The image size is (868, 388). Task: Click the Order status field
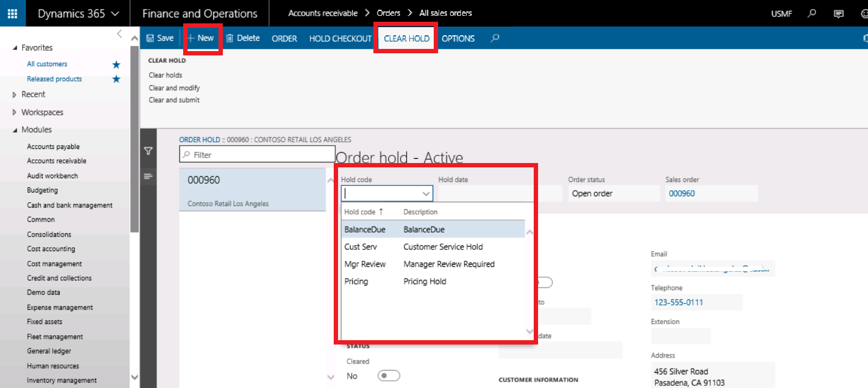614,193
